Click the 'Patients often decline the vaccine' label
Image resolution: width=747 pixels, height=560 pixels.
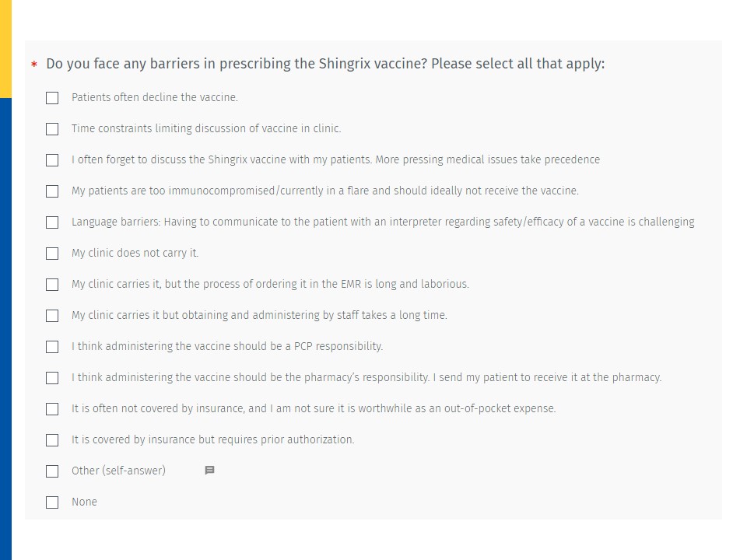[154, 98]
